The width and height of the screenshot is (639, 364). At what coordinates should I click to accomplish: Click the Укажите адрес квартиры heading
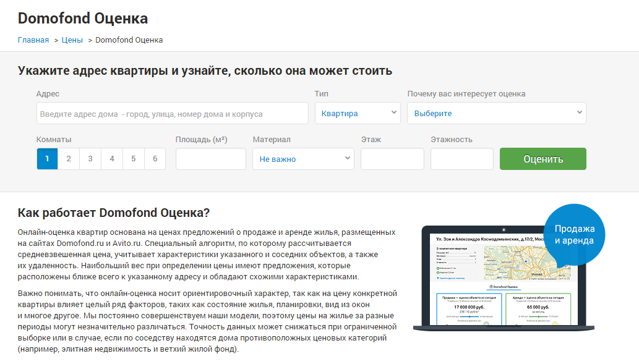(205, 71)
